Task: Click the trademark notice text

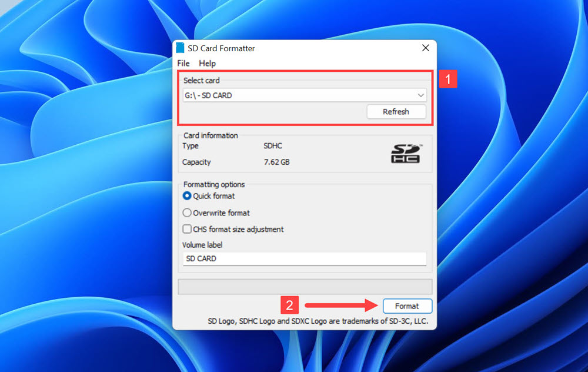Action: (318, 321)
